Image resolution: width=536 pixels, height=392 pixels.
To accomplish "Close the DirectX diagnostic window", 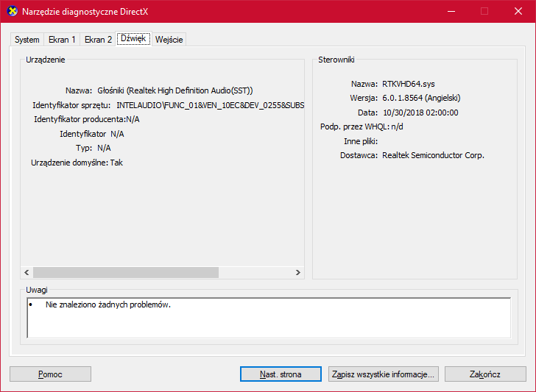I will pyautogui.click(x=518, y=11).
